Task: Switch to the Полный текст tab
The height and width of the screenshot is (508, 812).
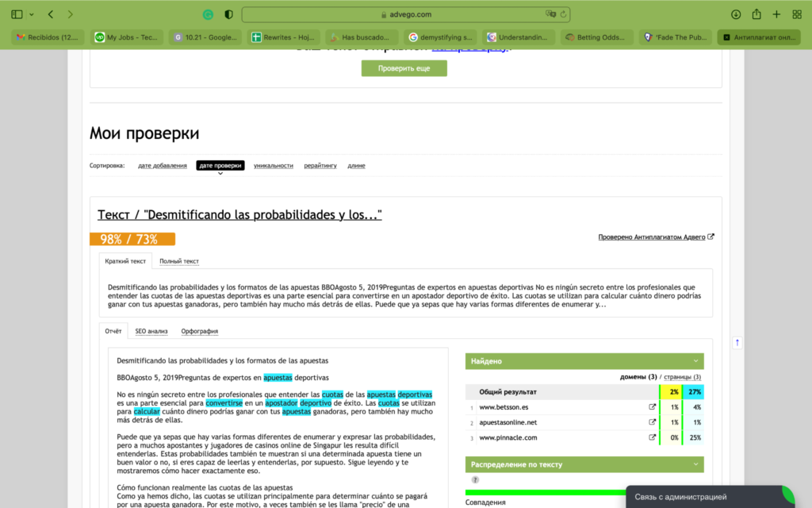Action: pos(179,261)
